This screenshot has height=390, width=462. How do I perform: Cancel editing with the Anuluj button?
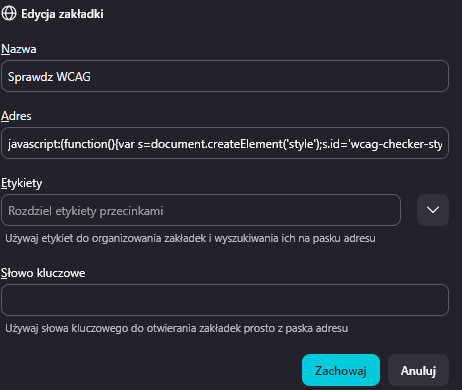point(418,370)
